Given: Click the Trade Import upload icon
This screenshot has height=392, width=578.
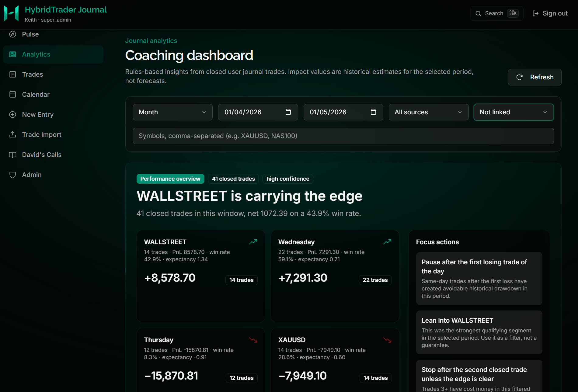Looking at the screenshot, I should pyautogui.click(x=12, y=134).
